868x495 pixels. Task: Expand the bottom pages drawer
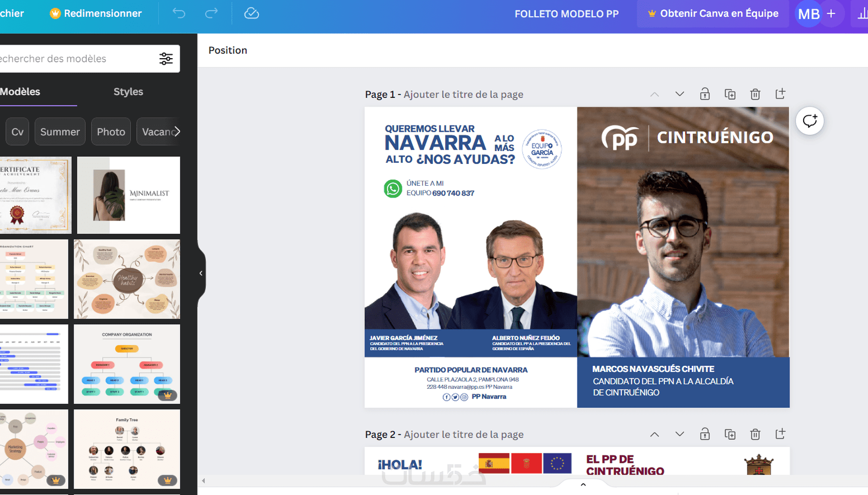583,484
